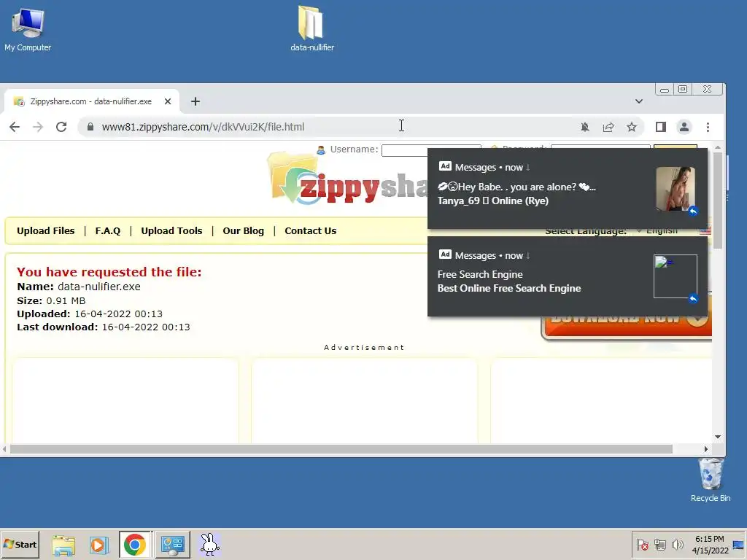Screen dimensions: 747x560
Task: View site info via the padlock icon
Action: [90, 127]
